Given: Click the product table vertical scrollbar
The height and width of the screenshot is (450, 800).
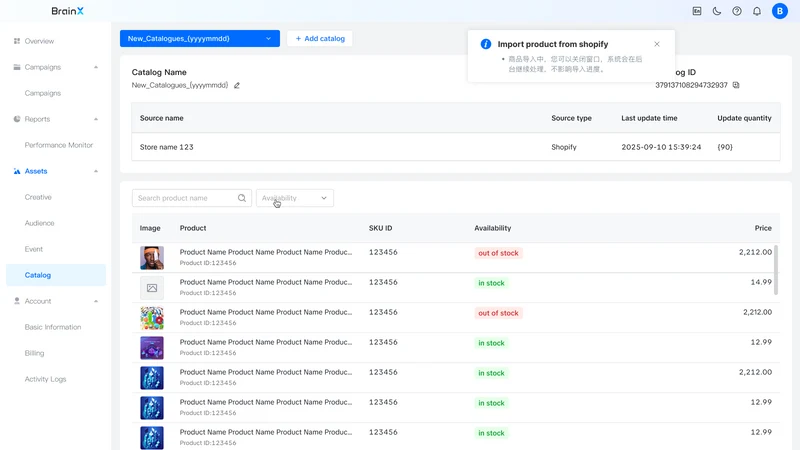Looking at the screenshot, I should coord(776,270).
